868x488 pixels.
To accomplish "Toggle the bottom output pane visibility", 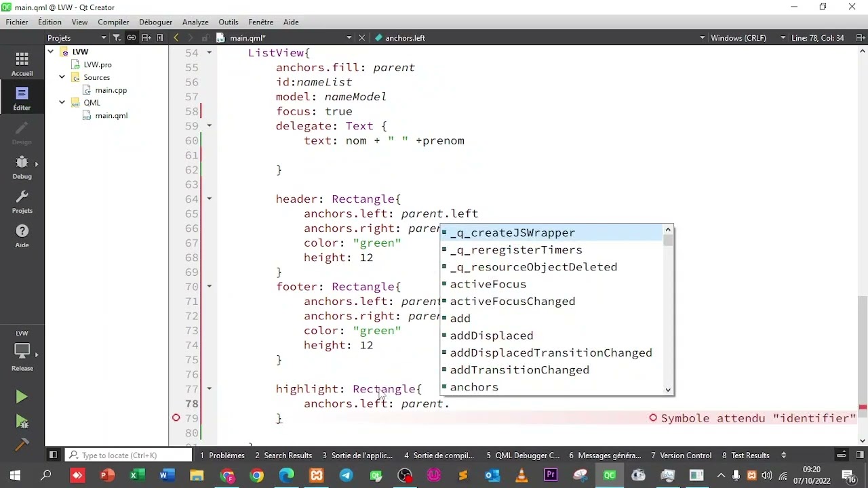I will [x=841, y=455].
